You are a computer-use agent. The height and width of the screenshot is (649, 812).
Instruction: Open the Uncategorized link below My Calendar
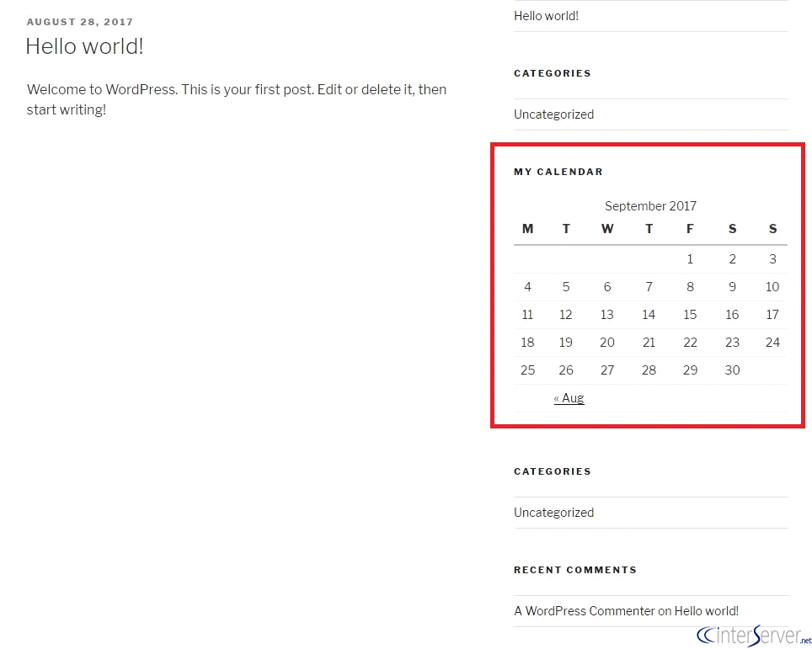(553, 513)
